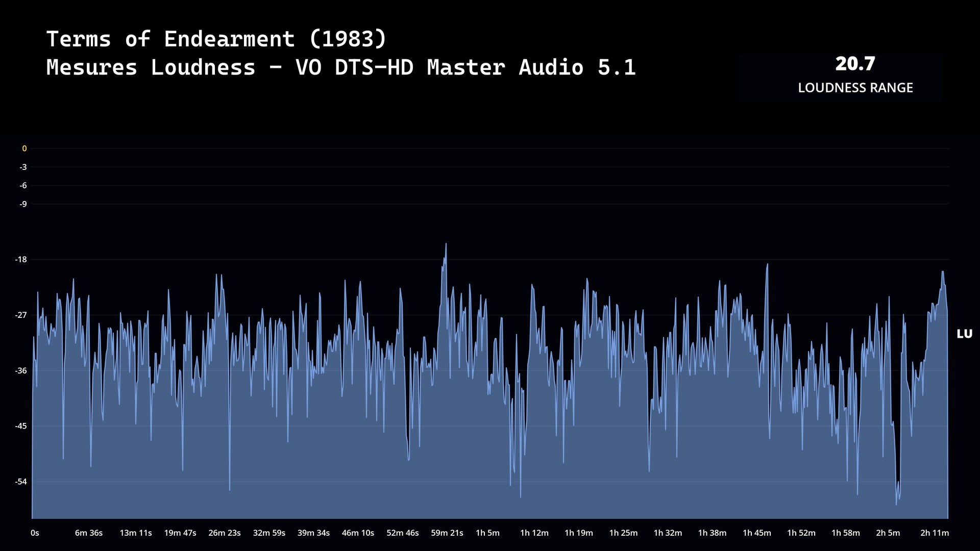Click the -45 y-axis label
Image resolution: width=980 pixels, height=551 pixels.
click(x=21, y=427)
